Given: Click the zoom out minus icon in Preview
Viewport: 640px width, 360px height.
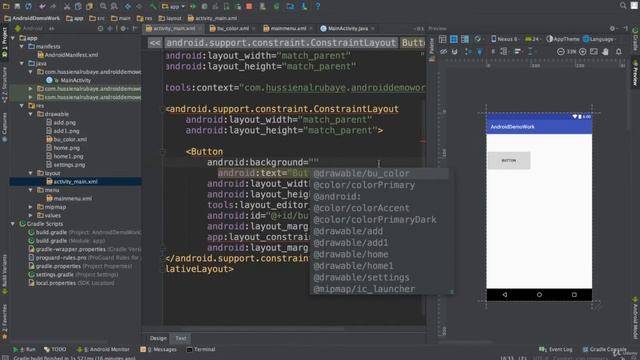Looking at the screenshot, I should [561, 51].
